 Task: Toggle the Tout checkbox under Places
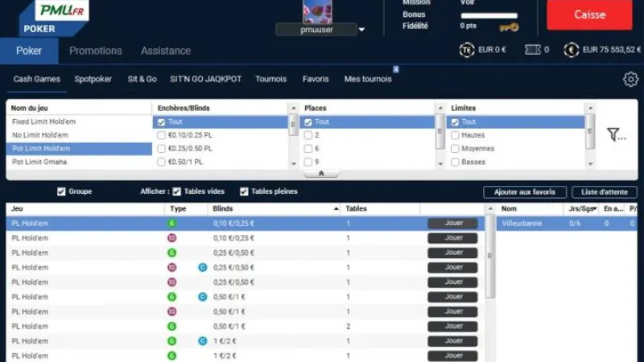pos(308,122)
